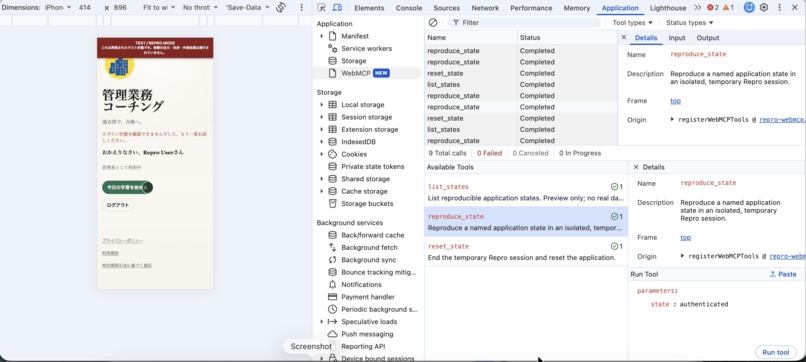
Task: Select the list_states available tool
Action: [x=525, y=192]
